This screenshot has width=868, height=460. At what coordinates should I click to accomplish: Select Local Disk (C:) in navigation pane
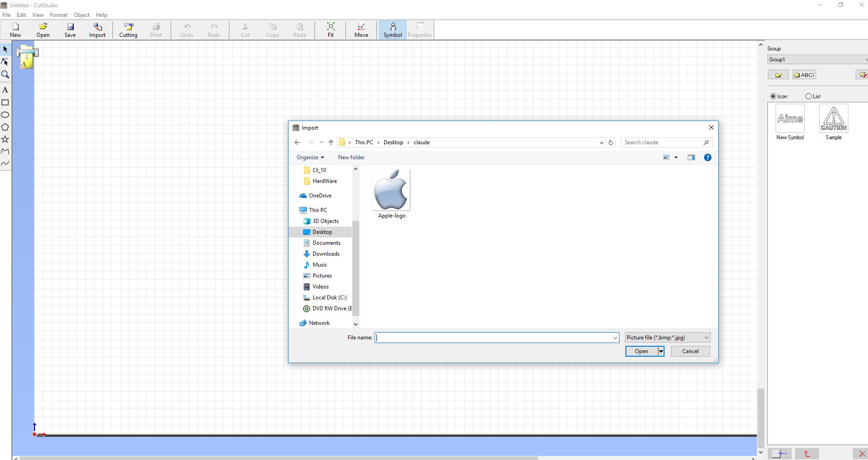pos(330,298)
